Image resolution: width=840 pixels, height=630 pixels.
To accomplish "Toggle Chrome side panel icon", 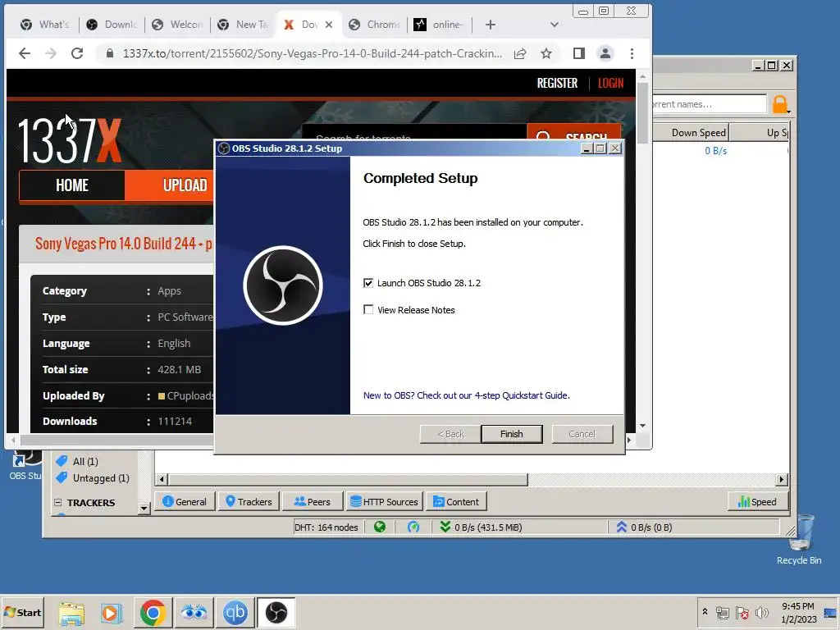I will click(578, 53).
